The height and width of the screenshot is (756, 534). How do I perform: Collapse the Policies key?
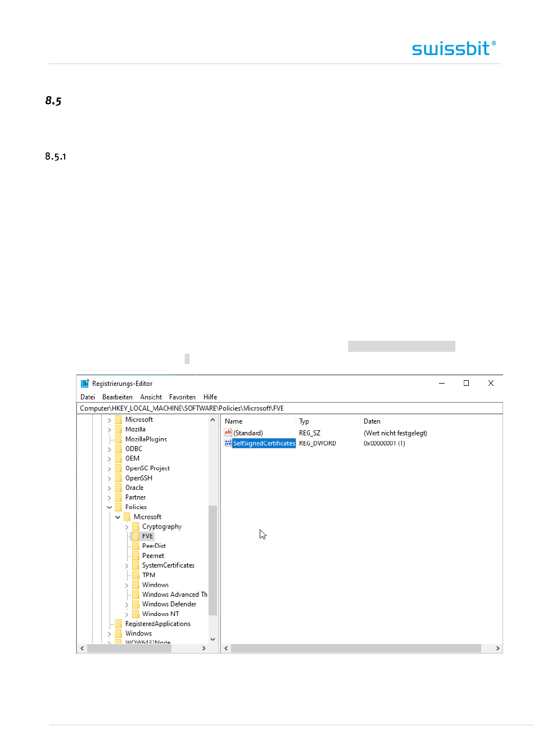pos(110,507)
